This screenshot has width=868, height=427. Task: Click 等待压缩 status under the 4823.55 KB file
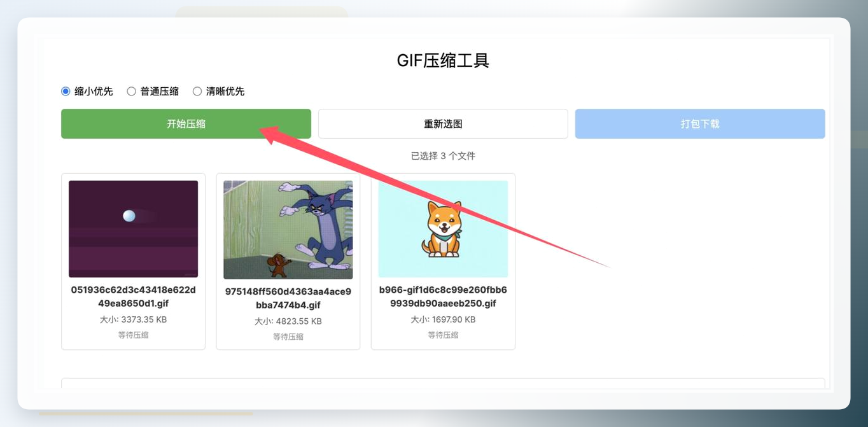coord(288,337)
